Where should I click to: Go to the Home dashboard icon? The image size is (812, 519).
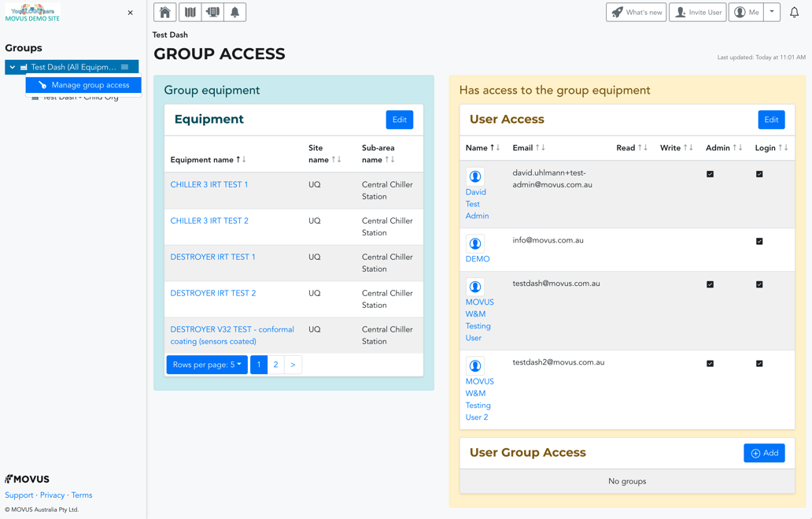(164, 12)
